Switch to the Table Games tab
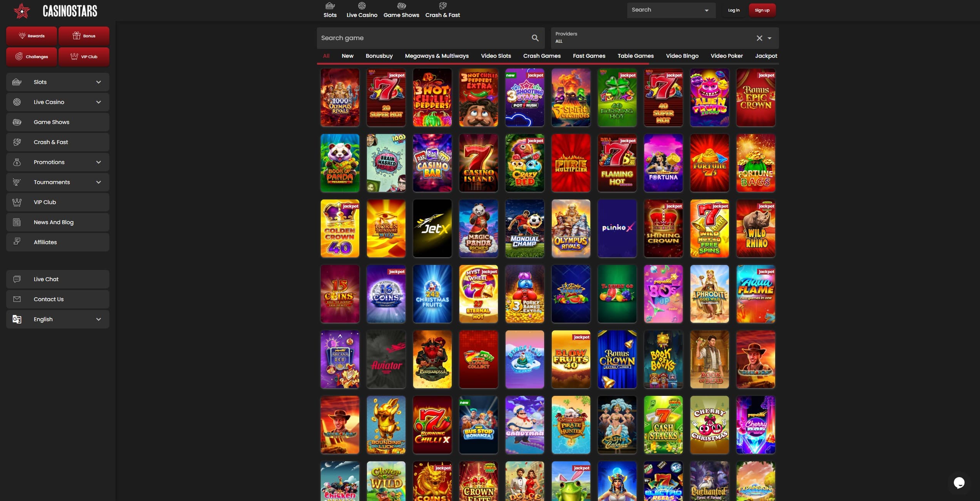 point(635,56)
